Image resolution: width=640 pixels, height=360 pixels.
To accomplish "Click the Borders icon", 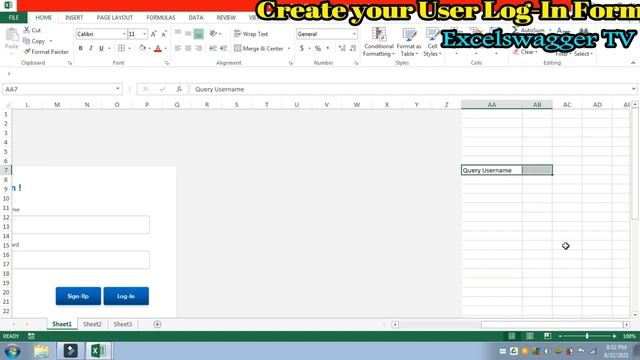I will pos(121,48).
